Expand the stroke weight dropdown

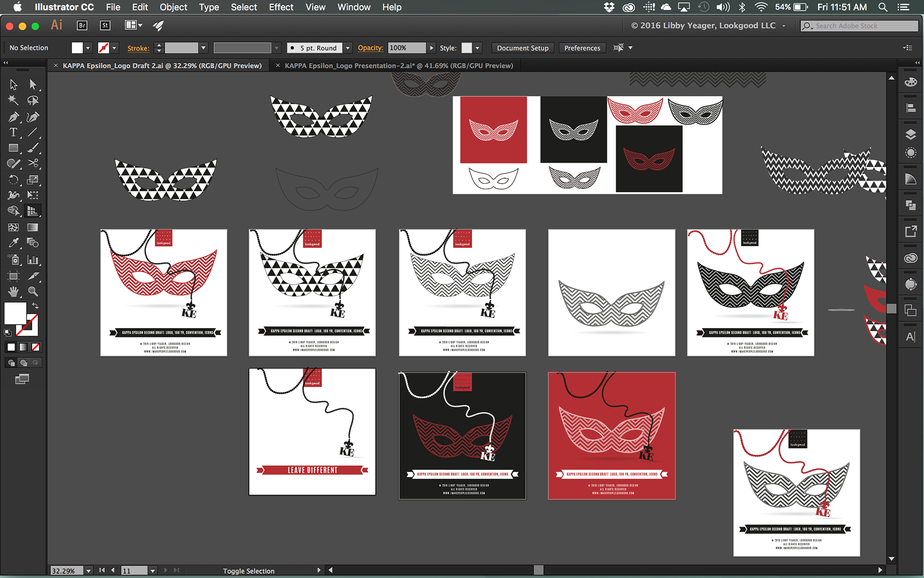tap(204, 48)
